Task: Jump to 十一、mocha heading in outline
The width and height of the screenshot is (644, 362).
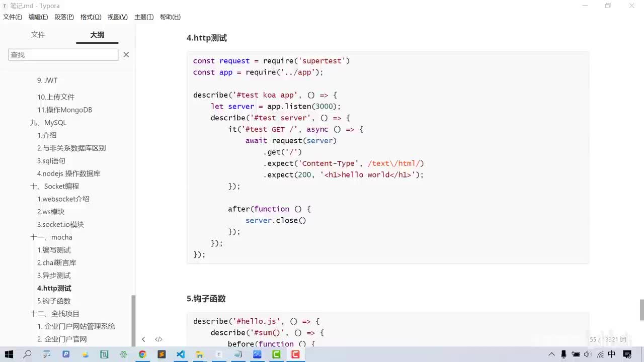Action: [51, 237]
